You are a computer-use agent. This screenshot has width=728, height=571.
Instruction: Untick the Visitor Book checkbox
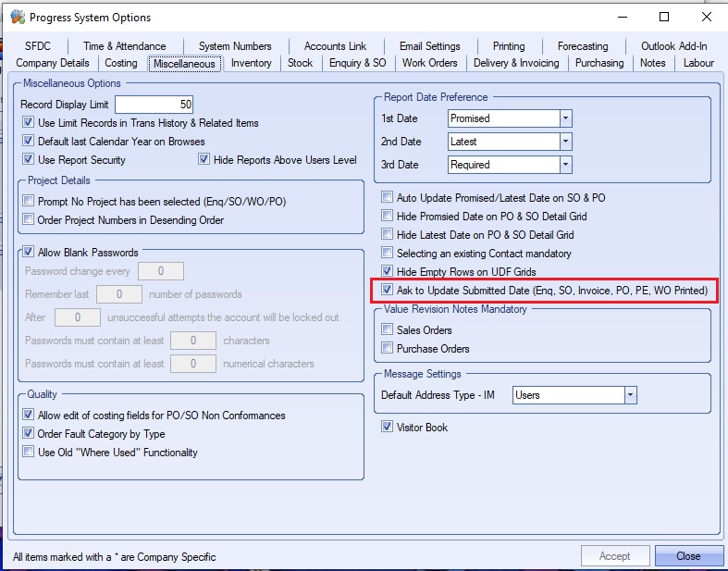coord(388,428)
